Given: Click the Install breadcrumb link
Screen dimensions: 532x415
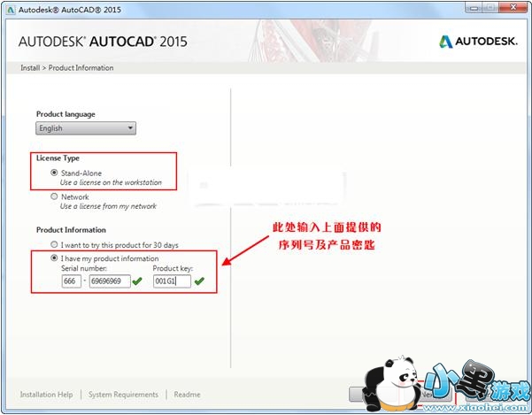Looking at the screenshot, I should click(30, 68).
